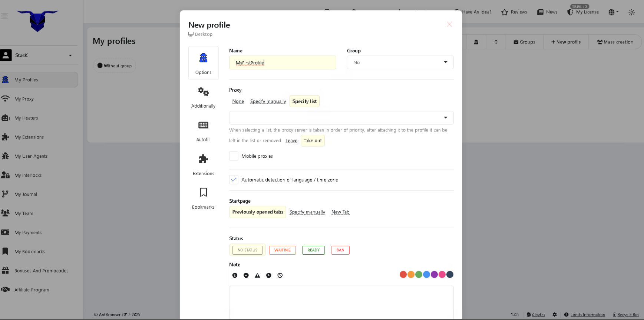Choose the None proxy option
This screenshot has height=320, width=644.
tap(238, 101)
